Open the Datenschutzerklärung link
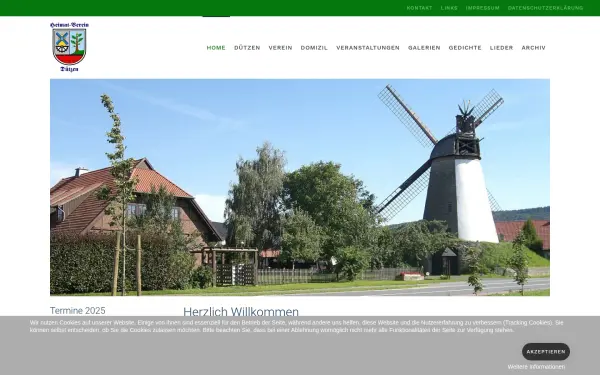 click(x=545, y=8)
